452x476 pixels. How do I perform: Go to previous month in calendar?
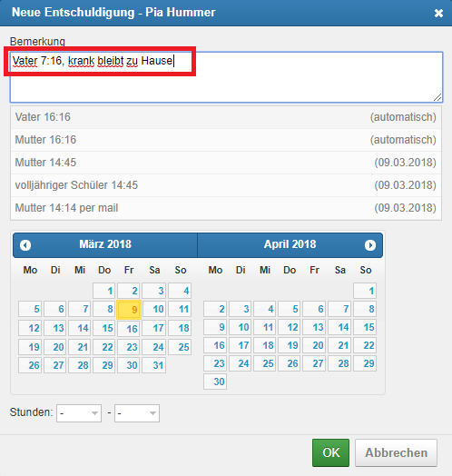[x=25, y=245]
